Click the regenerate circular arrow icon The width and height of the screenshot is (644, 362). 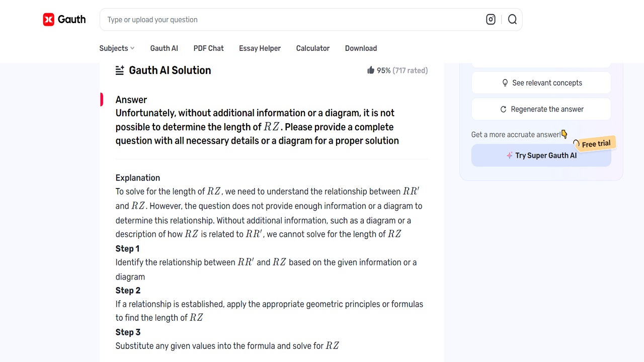point(503,109)
